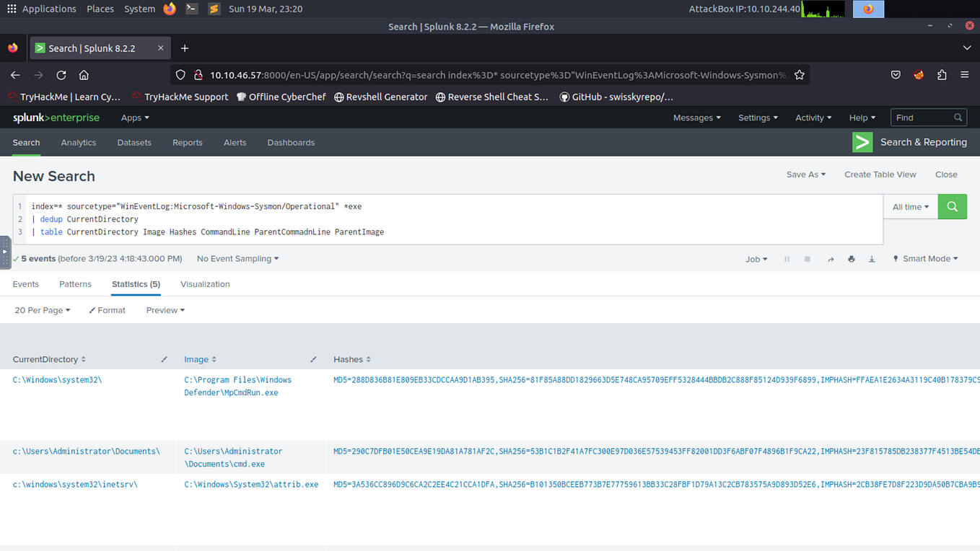
Task: Open the Settings menu
Action: tap(757, 117)
